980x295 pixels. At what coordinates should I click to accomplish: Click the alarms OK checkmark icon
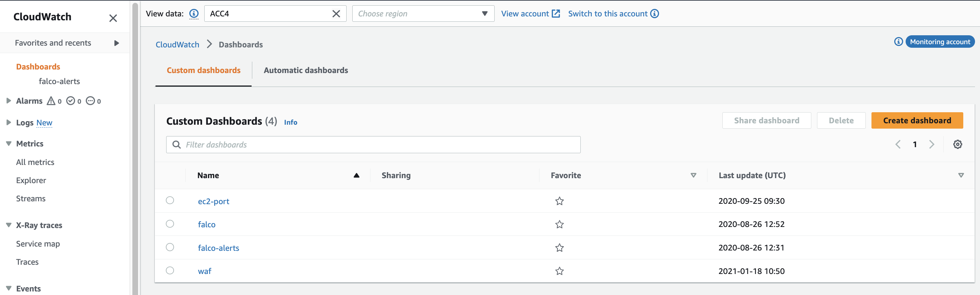70,100
